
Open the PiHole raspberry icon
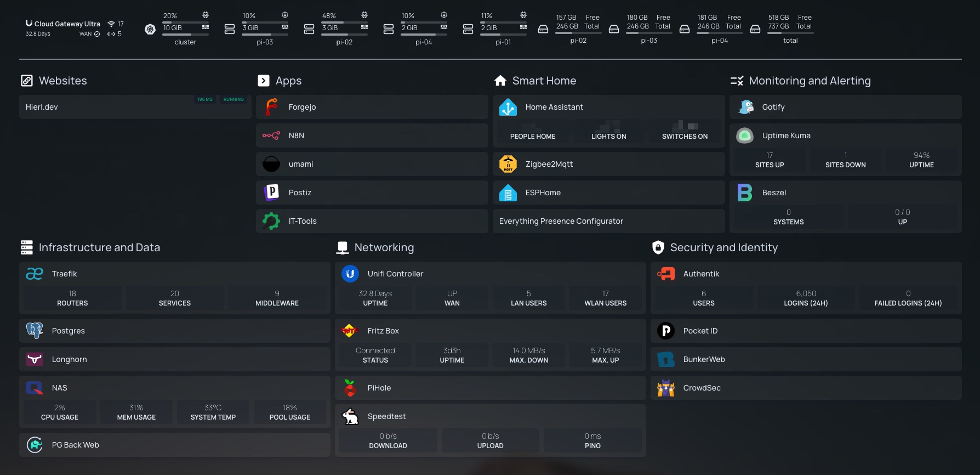tap(350, 388)
